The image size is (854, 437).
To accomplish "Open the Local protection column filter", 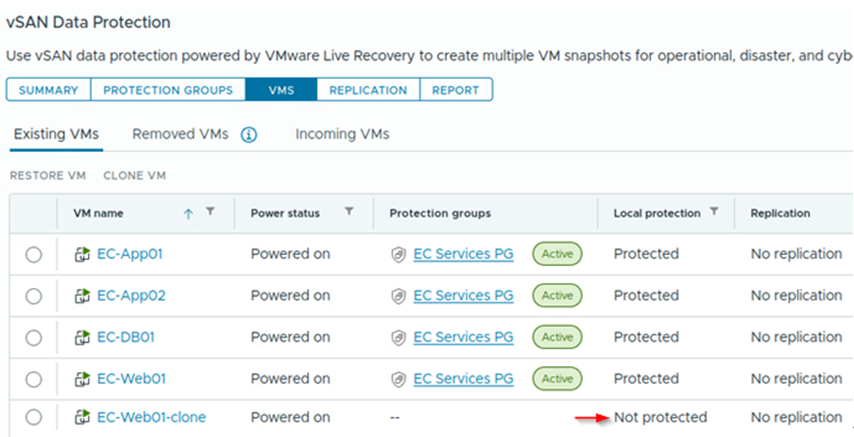I will tap(714, 212).
